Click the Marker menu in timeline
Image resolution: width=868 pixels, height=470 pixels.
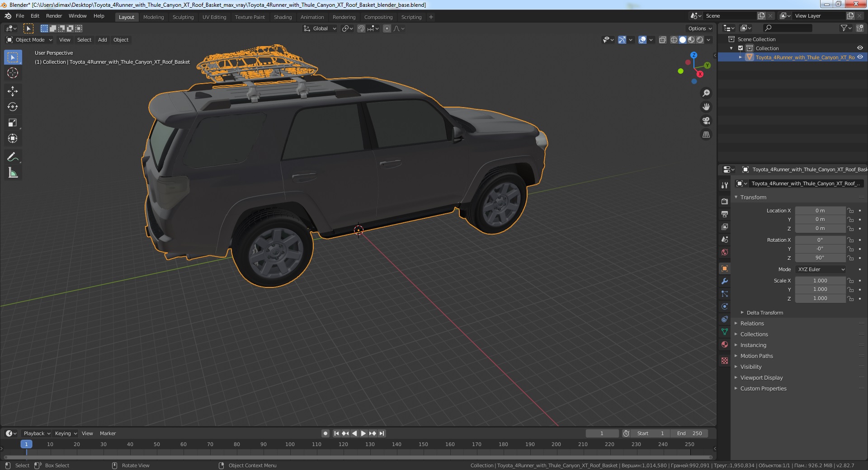click(108, 433)
